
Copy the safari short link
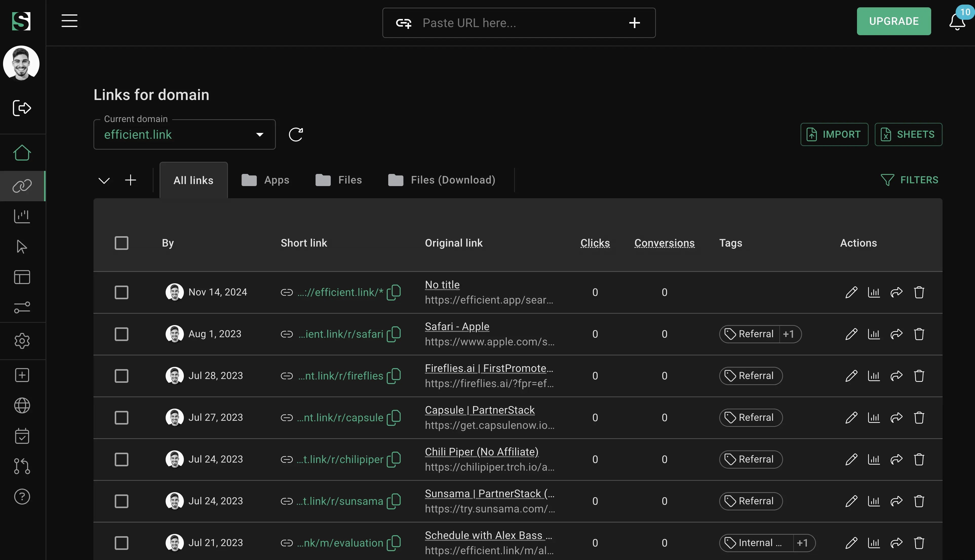[394, 334]
